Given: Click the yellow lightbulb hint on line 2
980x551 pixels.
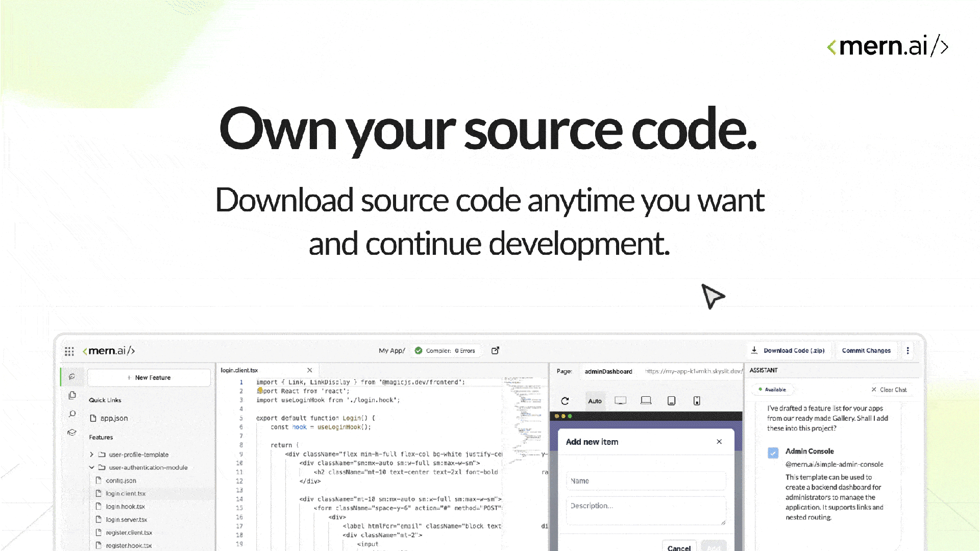Looking at the screenshot, I should 260,391.
